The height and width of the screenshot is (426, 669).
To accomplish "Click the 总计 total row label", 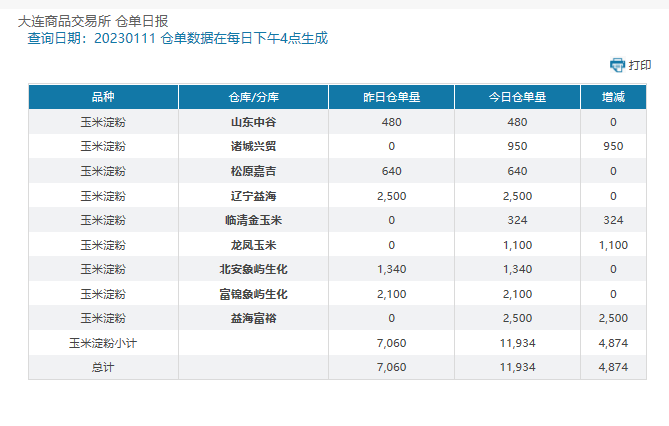I will point(103,368).
